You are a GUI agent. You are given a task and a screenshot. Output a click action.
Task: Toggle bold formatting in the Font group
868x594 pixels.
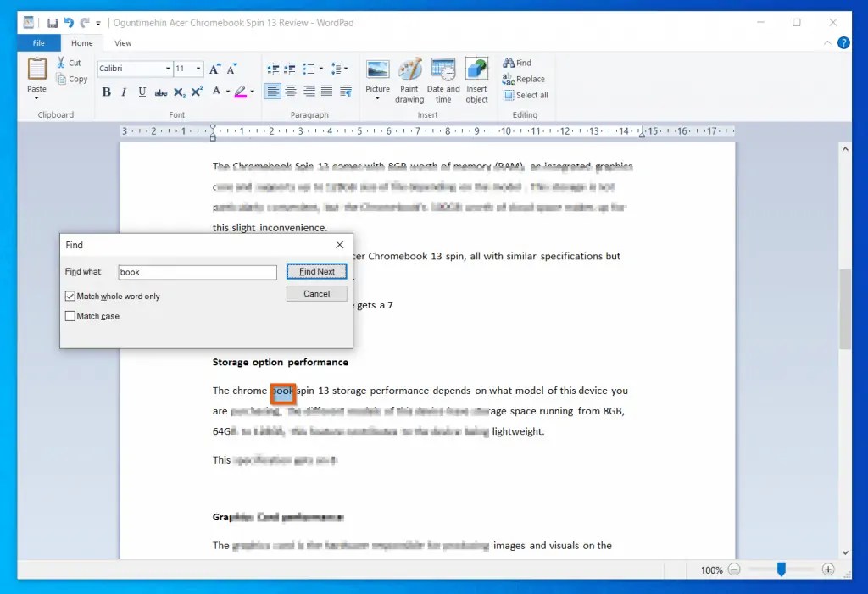(106, 92)
